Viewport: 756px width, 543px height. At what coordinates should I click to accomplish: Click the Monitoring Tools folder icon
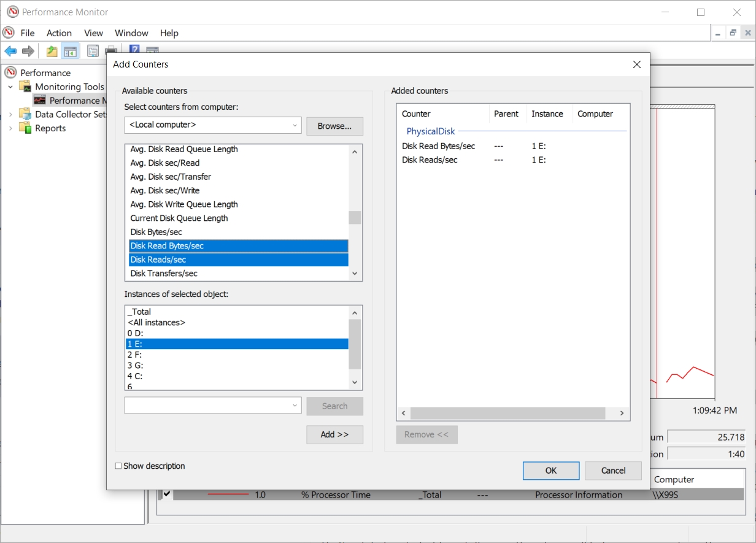(x=25, y=87)
